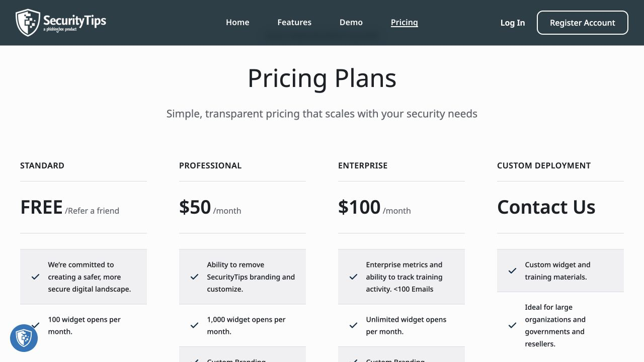644x362 pixels.
Task: Click checkmark beside 'Unlimited widget opens per month'
Action: pyautogui.click(x=353, y=325)
